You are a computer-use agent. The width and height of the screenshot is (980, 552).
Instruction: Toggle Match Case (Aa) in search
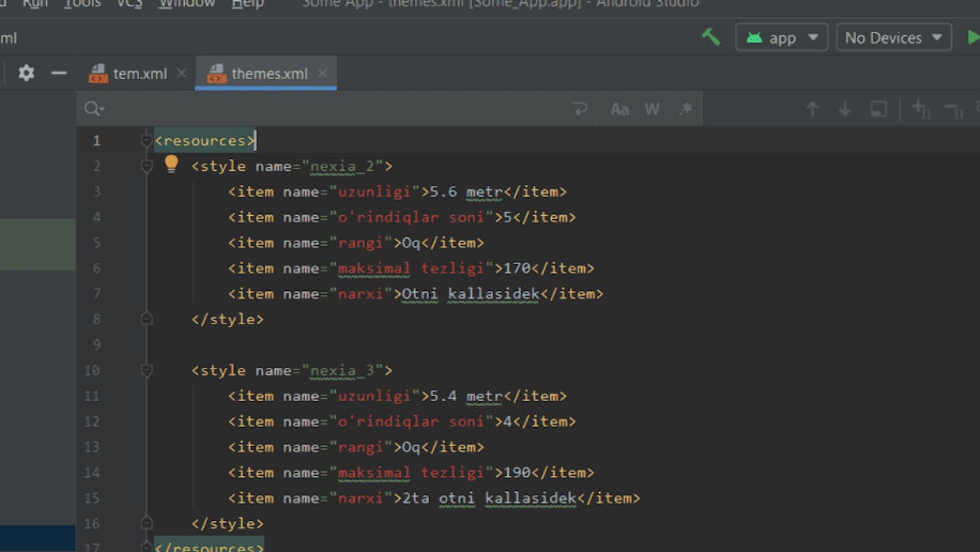(620, 109)
